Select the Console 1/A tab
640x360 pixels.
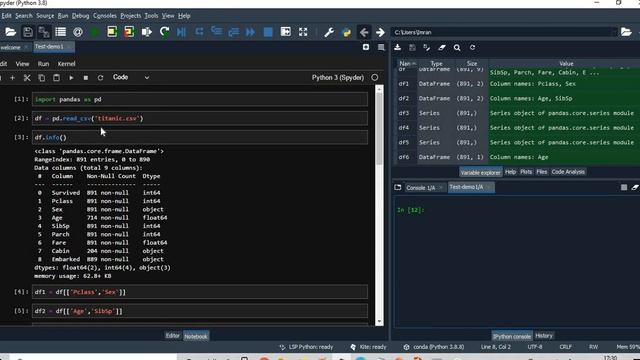pyautogui.click(x=420, y=188)
